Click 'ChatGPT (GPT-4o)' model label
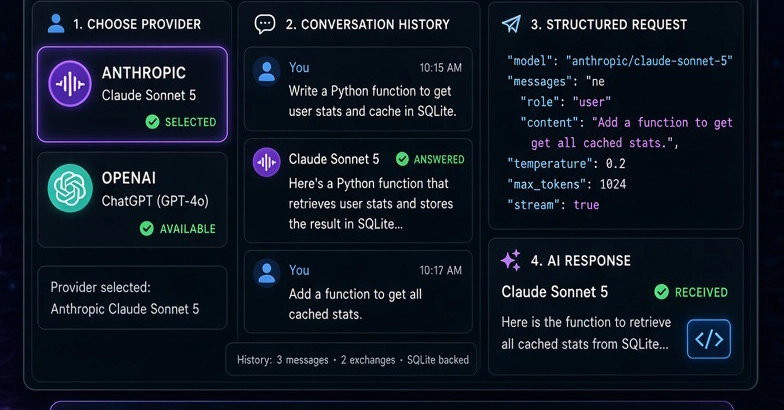 tap(155, 201)
